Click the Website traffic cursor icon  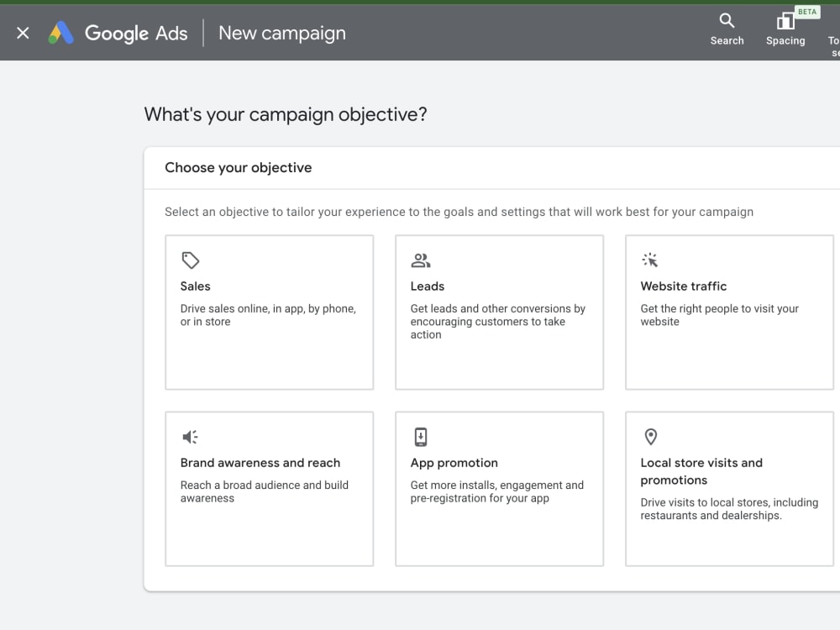pyautogui.click(x=650, y=260)
